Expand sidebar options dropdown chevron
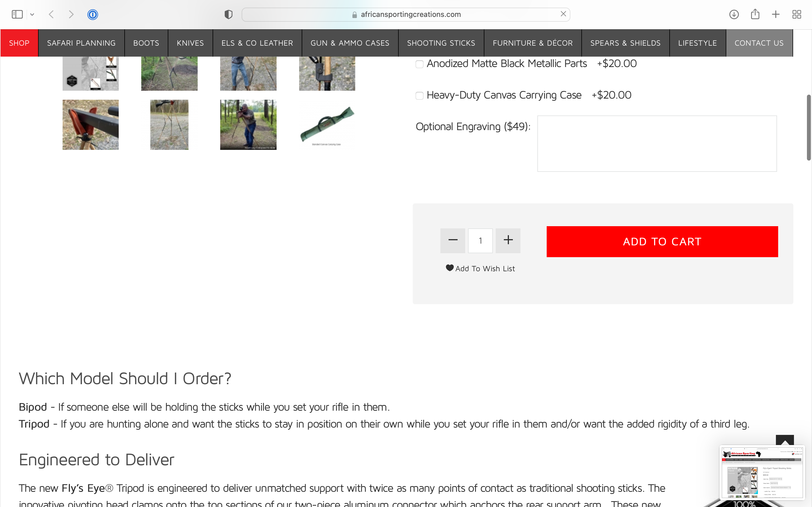Viewport: 812px width, 507px height. point(32,14)
